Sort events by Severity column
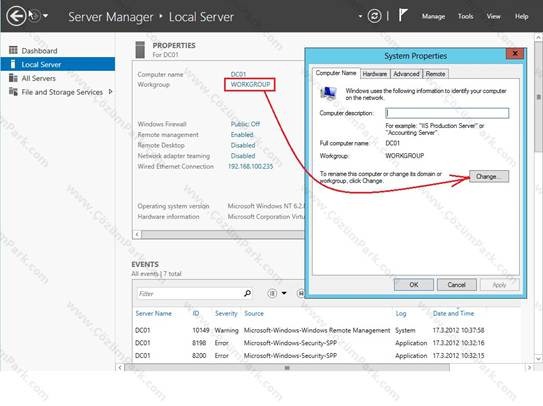The height and width of the screenshot is (406, 543). [x=226, y=314]
